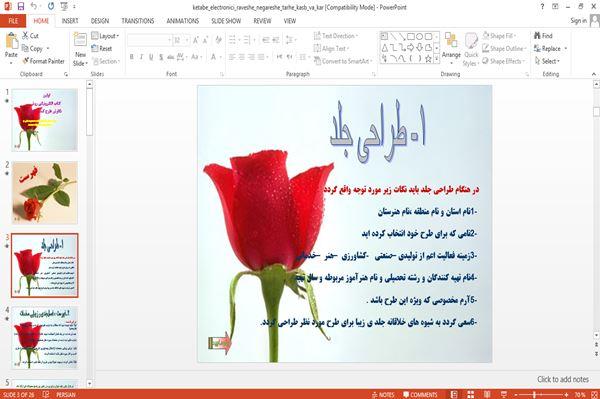
Task: Cut the selection
Action: 30,36
